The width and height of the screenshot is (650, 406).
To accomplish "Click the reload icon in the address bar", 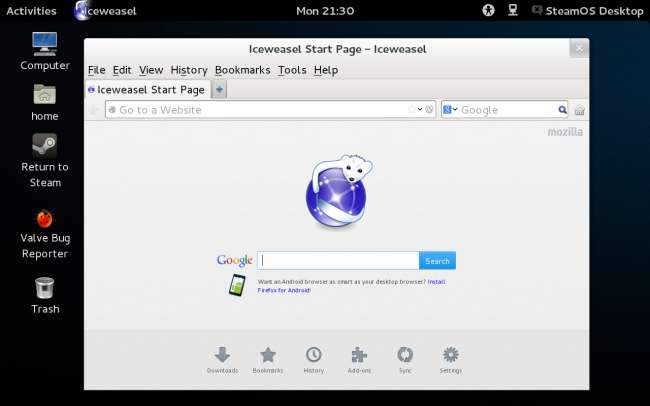I will (429, 109).
